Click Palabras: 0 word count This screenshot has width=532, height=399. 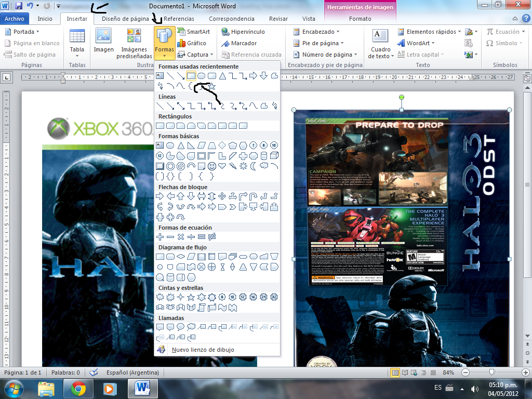[65, 373]
